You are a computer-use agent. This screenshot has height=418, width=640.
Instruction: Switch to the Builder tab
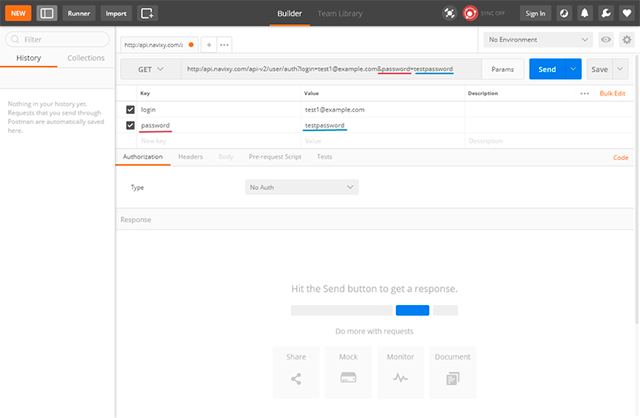point(289,13)
